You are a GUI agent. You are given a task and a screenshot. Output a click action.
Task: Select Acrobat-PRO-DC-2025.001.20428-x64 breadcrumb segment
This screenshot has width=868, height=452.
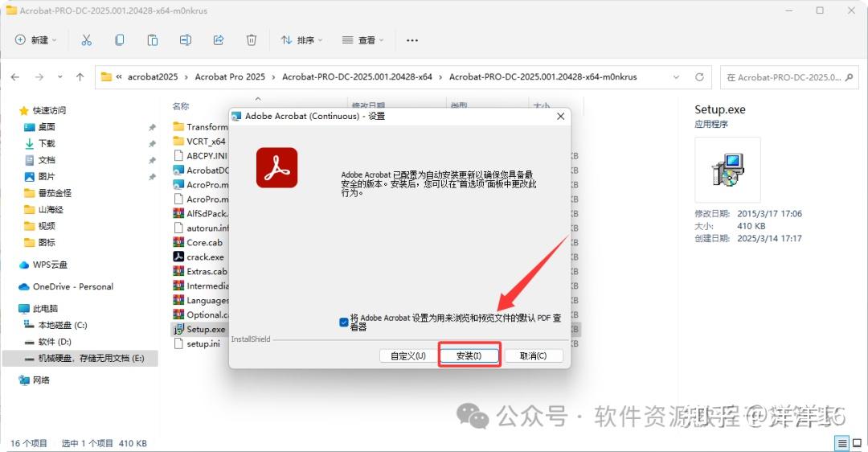[x=357, y=77]
